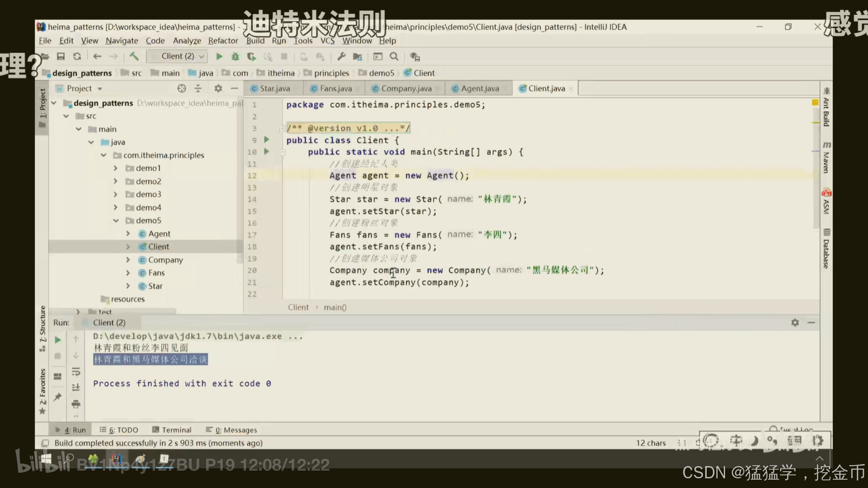Hide the Run panel with the minus icon
Image resolution: width=868 pixels, height=488 pixels.
pyautogui.click(x=811, y=323)
